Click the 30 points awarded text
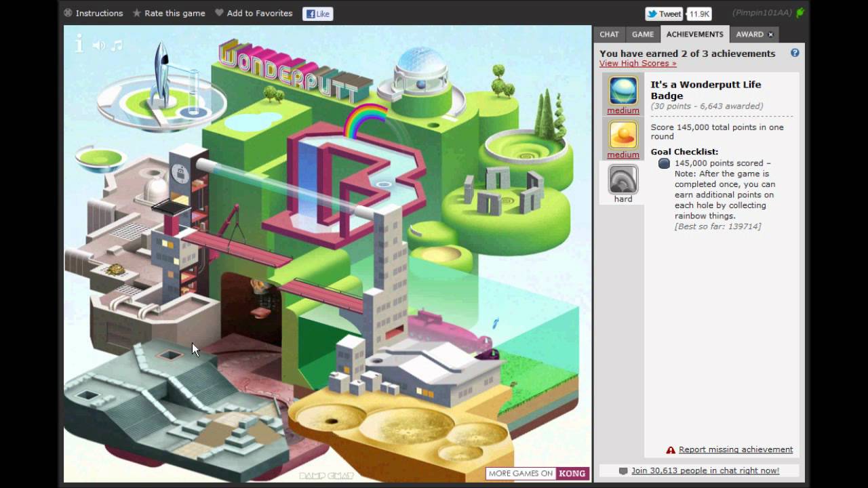Image resolution: width=868 pixels, height=488 pixels. (x=707, y=106)
